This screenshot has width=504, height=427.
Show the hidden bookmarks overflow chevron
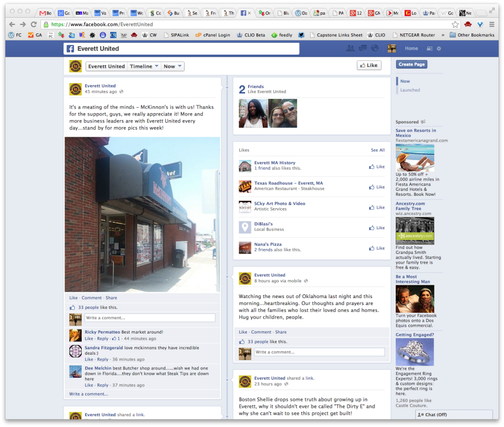tap(443, 35)
